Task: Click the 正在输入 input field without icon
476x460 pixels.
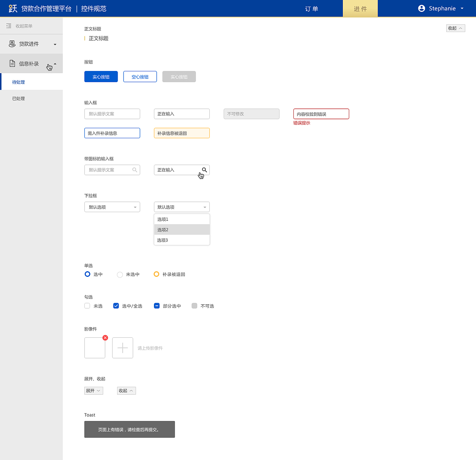Action: tap(182, 114)
